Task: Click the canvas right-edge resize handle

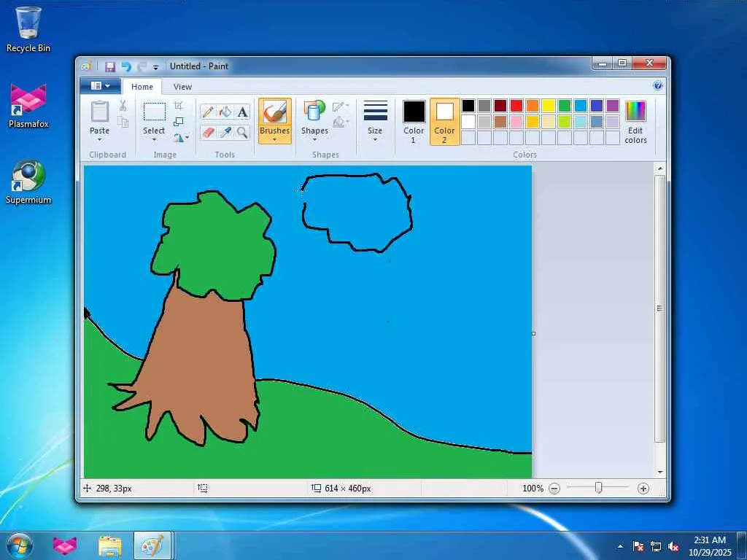Action: (533, 333)
